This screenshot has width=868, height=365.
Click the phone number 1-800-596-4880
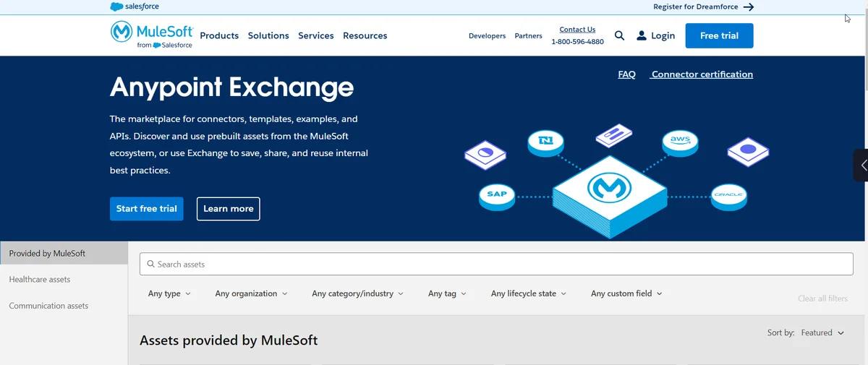point(577,42)
